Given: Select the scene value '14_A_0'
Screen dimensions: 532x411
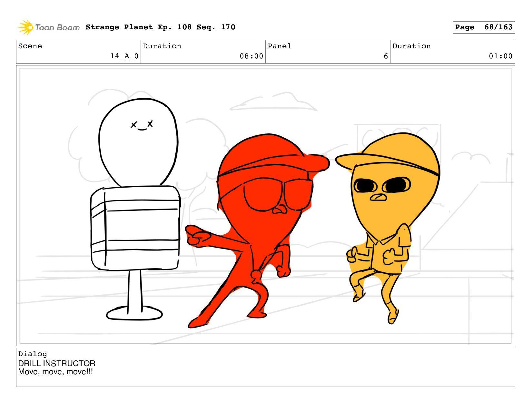Looking at the screenshot, I should [124, 56].
